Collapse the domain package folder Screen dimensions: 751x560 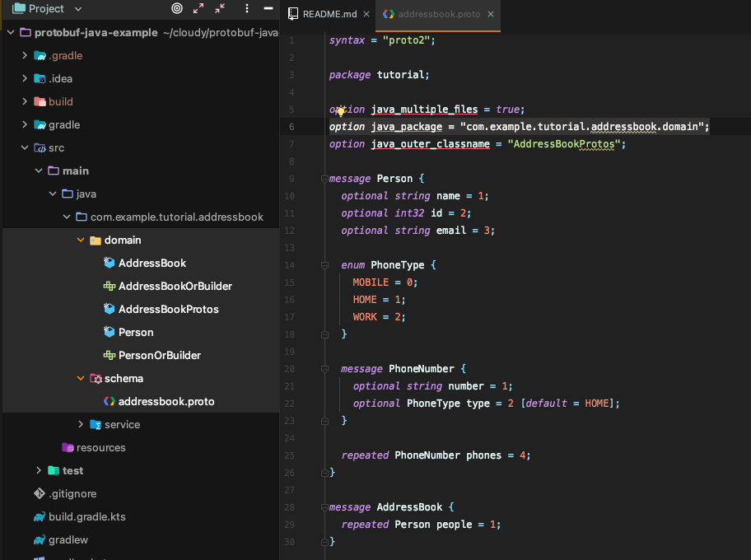(x=81, y=240)
